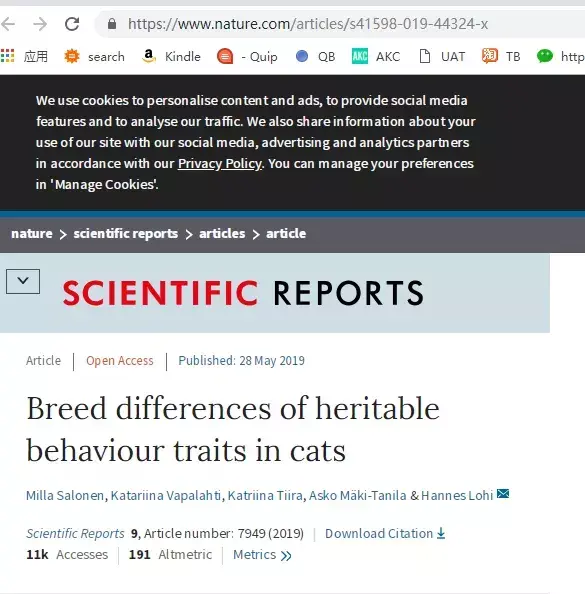Open the Quip bookmark
This screenshot has width=585, height=594.
tap(247, 56)
